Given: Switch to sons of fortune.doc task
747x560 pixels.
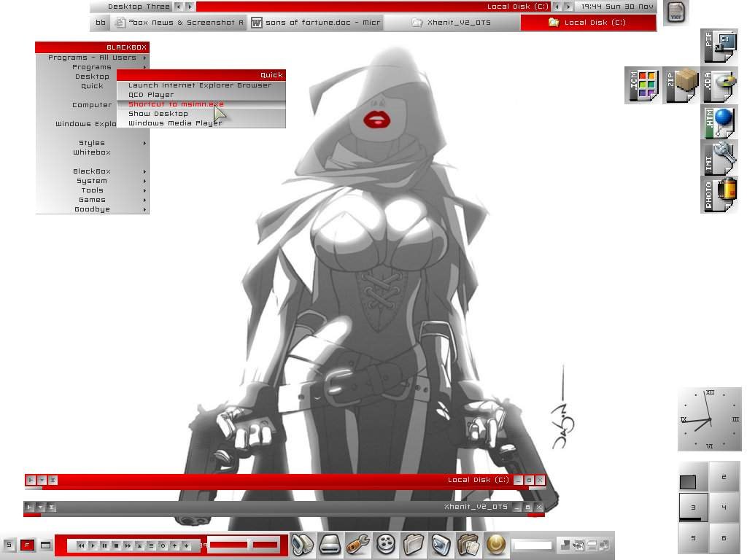Looking at the screenshot, I should 316,23.
